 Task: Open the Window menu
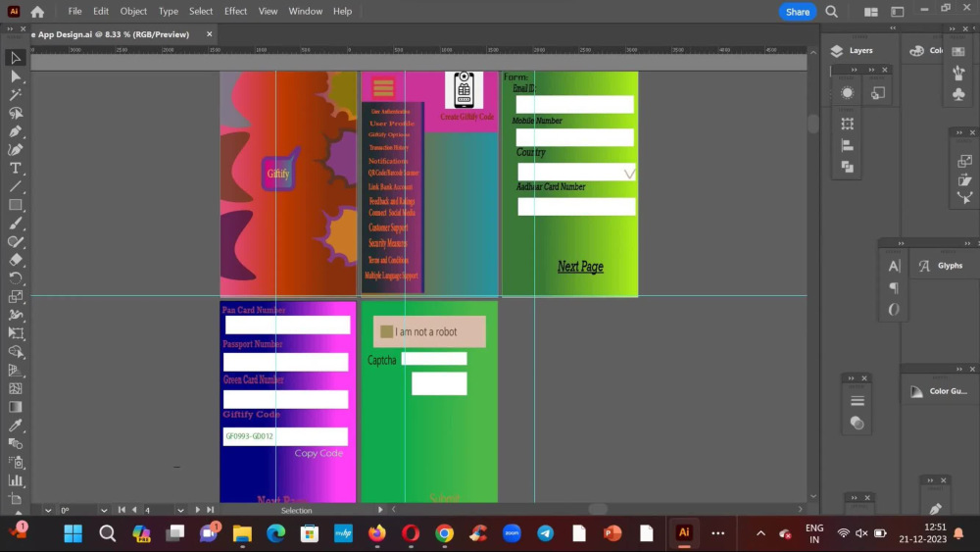tap(306, 11)
